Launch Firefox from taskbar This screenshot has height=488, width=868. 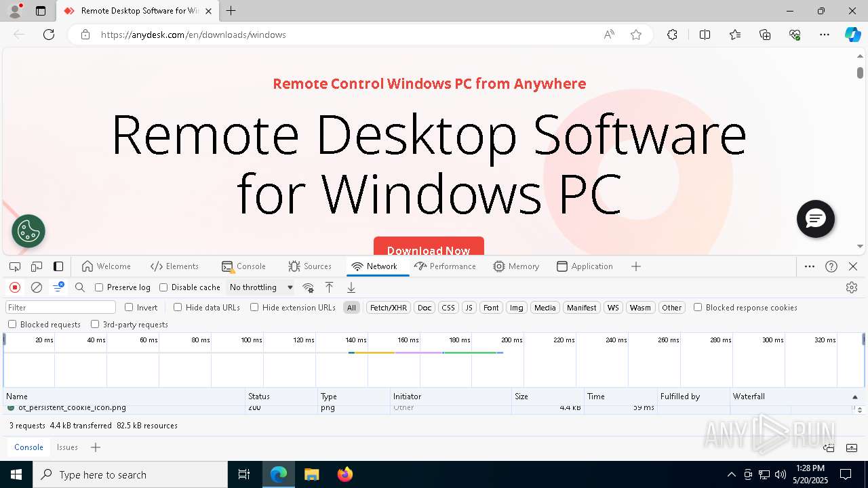pos(345,474)
